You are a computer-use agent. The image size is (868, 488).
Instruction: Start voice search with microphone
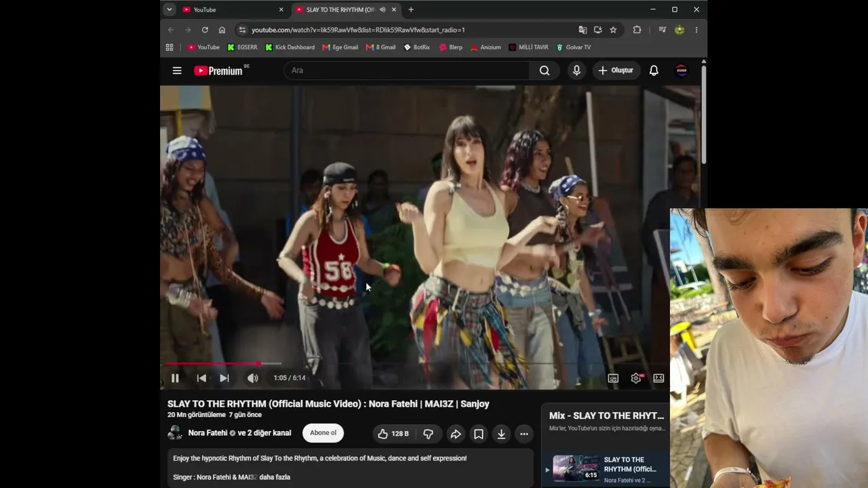(576, 70)
